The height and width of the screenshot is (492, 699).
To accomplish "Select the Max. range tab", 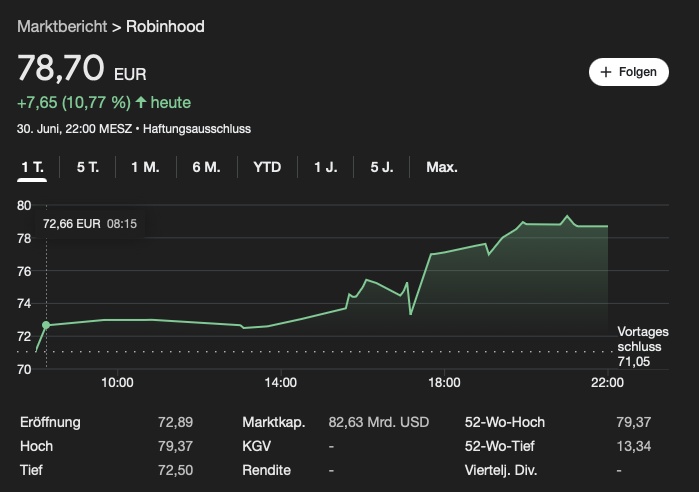I will 442,167.
